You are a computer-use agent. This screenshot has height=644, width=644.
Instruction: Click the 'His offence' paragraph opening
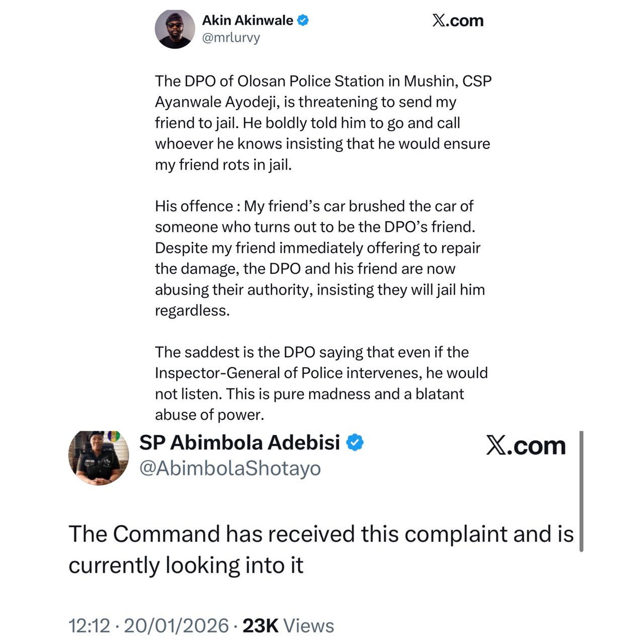194,206
